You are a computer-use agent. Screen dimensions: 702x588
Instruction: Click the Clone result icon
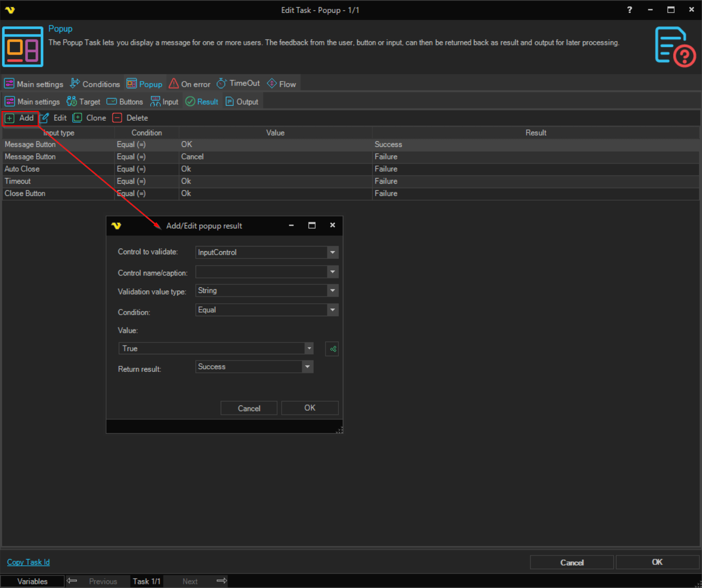77,118
